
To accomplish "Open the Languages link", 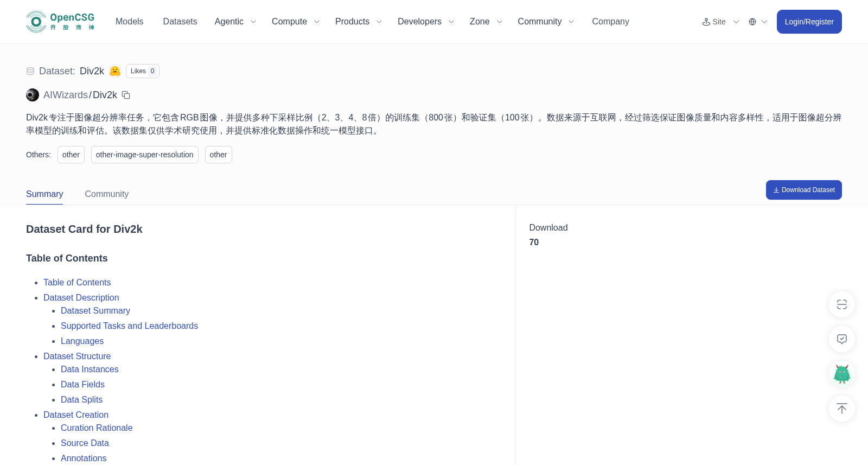I will pos(82,341).
